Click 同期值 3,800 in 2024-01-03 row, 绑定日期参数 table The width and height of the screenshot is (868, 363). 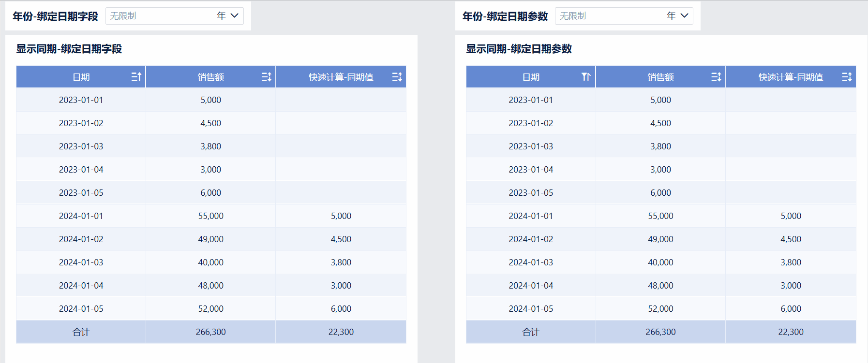click(x=791, y=262)
